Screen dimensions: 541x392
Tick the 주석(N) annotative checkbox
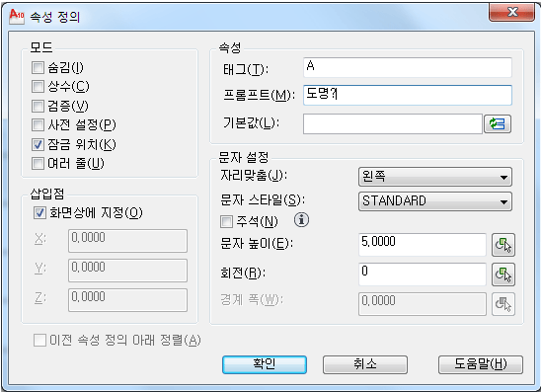click(226, 221)
